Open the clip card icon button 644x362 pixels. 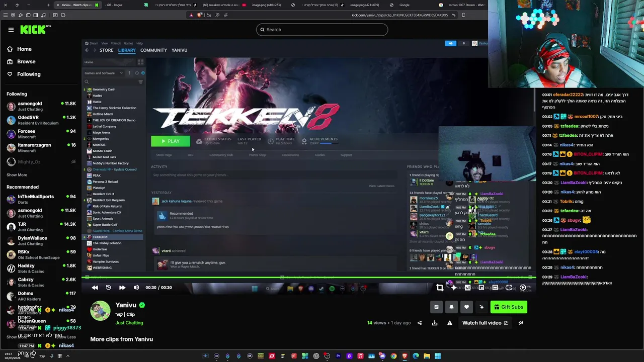[436, 307]
